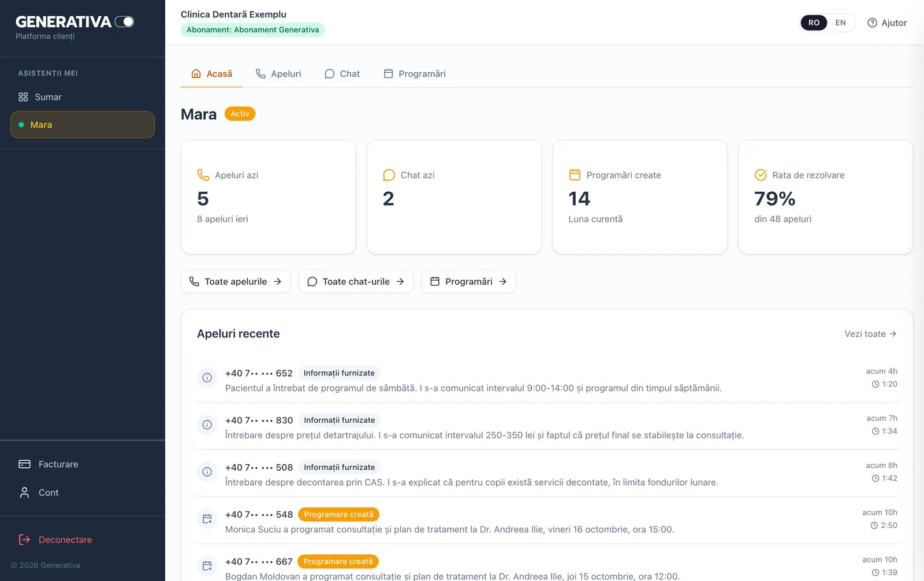Image resolution: width=924 pixels, height=581 pixels.
Task: Click the Programări button with arrow
Action: click(468, 282)
